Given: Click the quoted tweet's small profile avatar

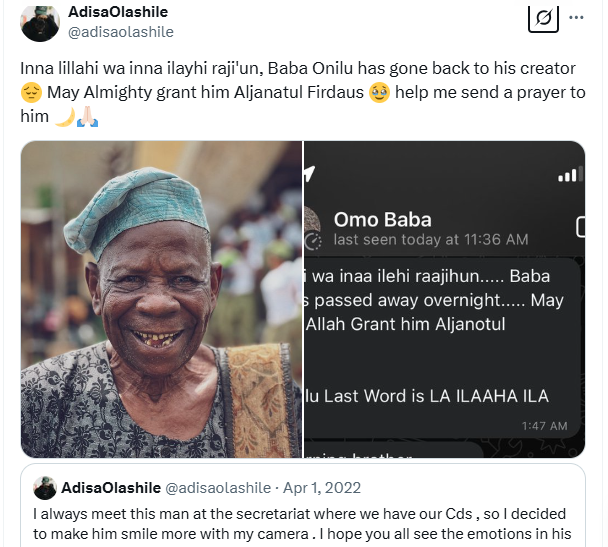Looking at the screenshot, I should pyautogui.click(x=44, y=488).
